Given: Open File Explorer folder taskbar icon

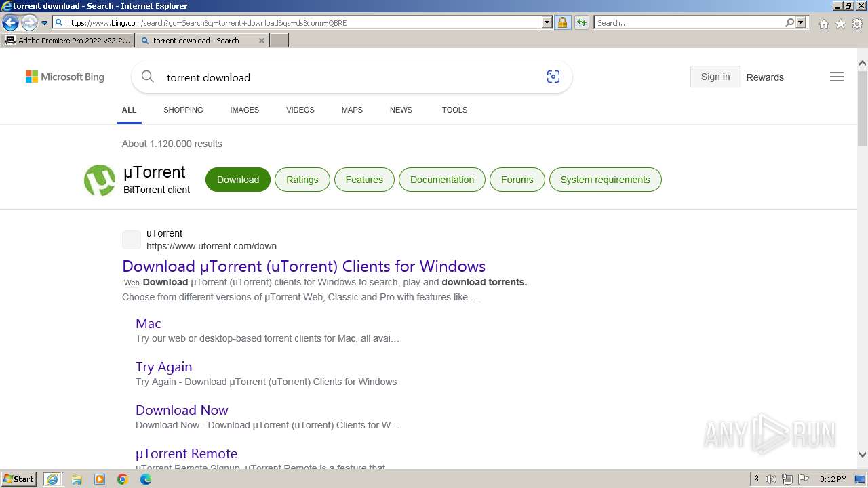Looking at the screenshot, I should 77,479.
